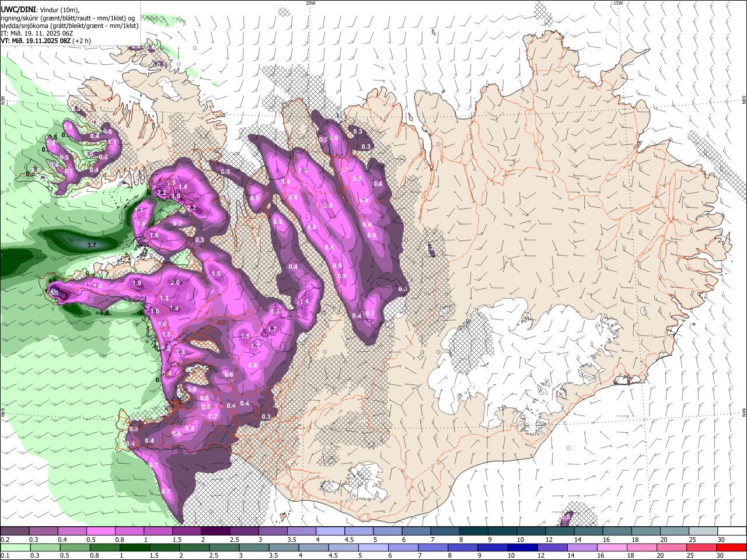747x560 pixels.
Task: Click the '7' label in the bottom legend row
Action: pyautogui.click(x=420, y=556)
